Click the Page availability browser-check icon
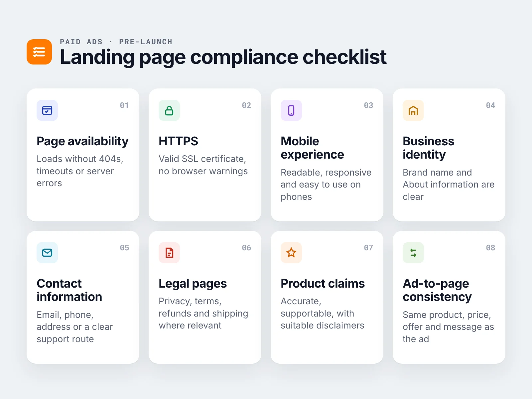This screenshot has height=399, width=532. pyautogui.click(x=47, y=110)
